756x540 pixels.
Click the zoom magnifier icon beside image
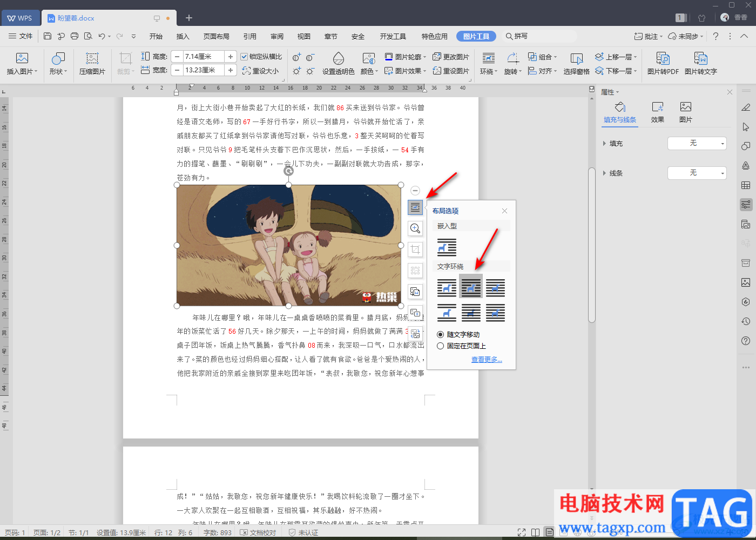coord(415,228)
